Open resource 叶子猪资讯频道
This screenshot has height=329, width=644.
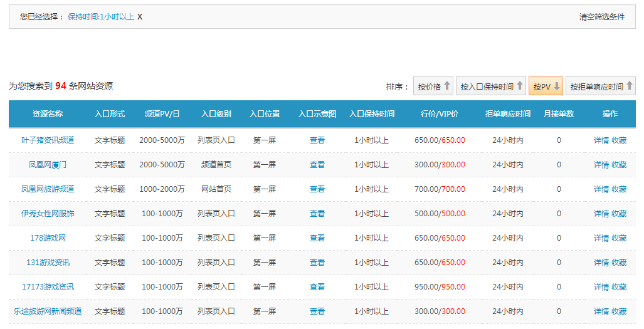point(48,140)
